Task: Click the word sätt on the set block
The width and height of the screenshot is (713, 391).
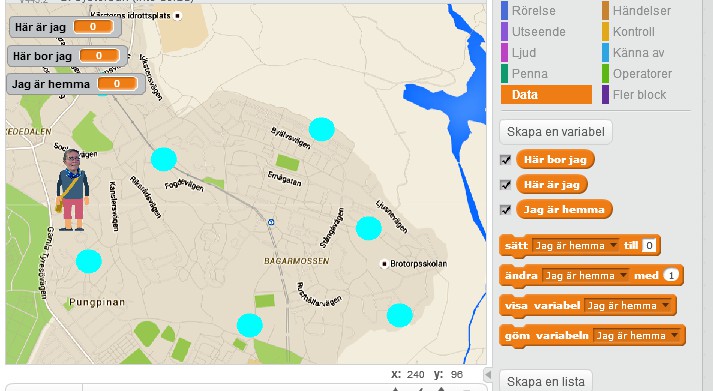Action: coord(516,246)
